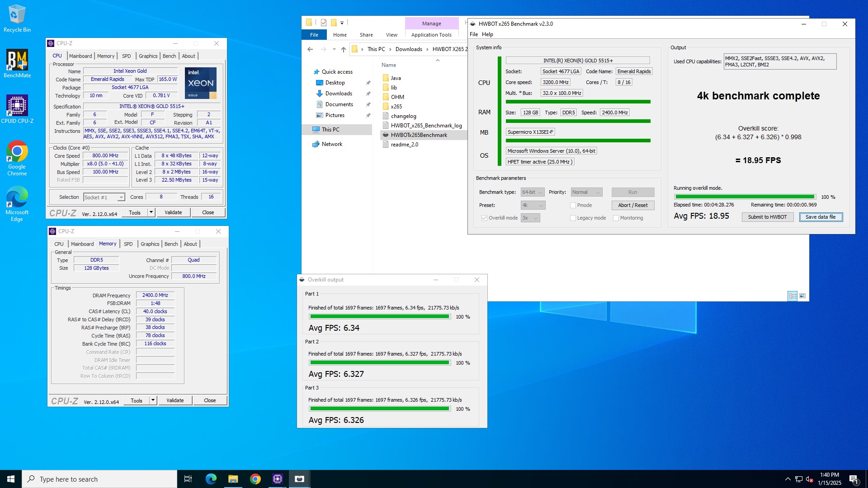Image resolution: width=868 pixels, height=488 pixels.
Task: Open Socket #1 selection dropdown in CPU-Z
Action: click(x=104, y=197)
